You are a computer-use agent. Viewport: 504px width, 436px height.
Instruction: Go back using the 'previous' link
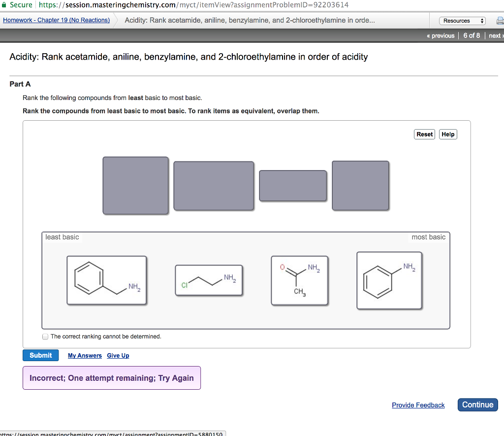pyautogui.click(x=440, y=35)
